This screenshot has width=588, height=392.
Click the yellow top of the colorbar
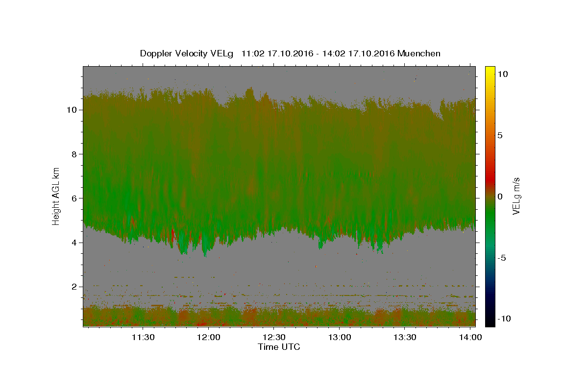click(490, 71)
